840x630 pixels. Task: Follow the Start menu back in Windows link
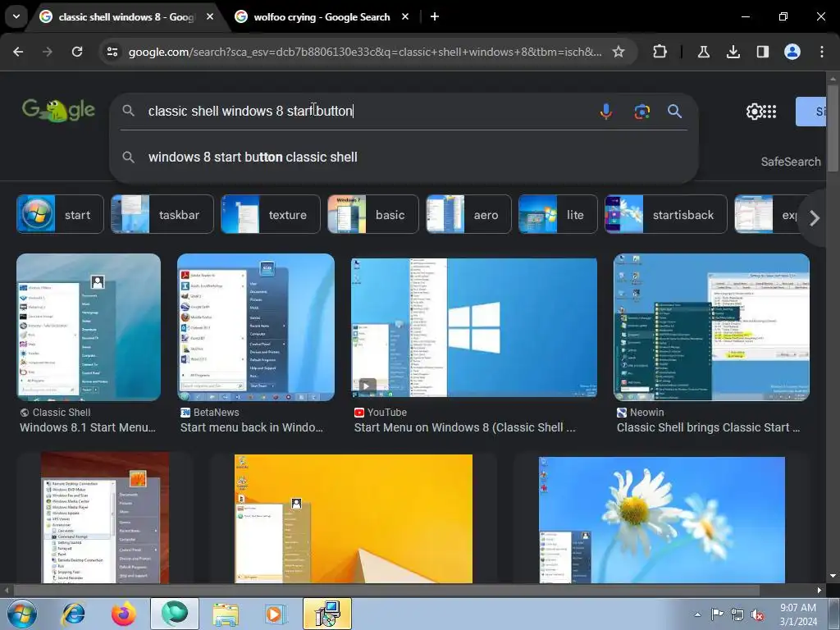pos(252,427)
